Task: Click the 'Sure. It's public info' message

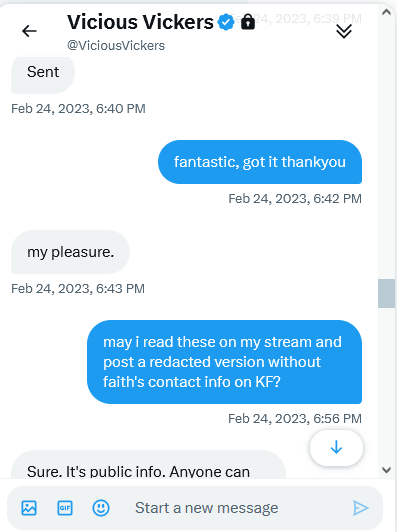Action: (149, 465)
